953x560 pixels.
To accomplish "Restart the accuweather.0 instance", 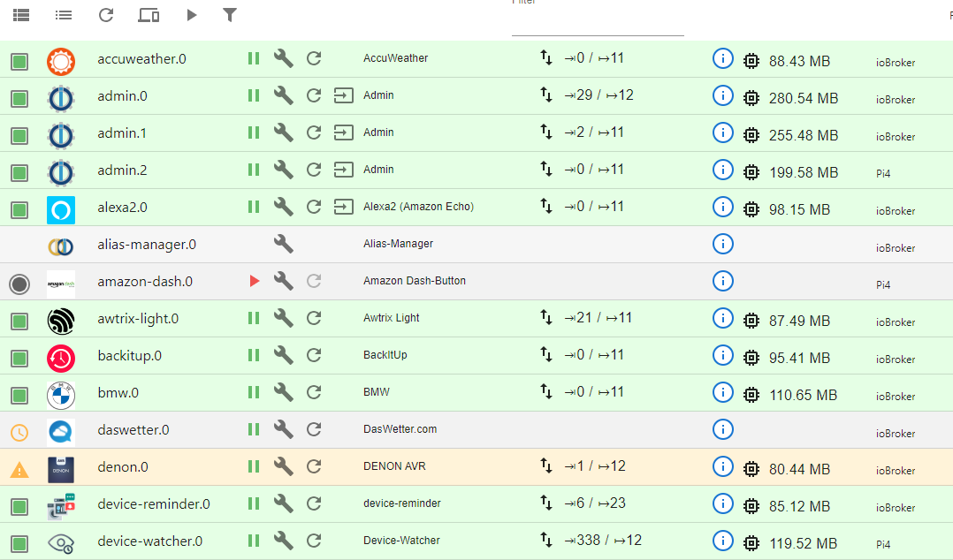I will [314, 58].
